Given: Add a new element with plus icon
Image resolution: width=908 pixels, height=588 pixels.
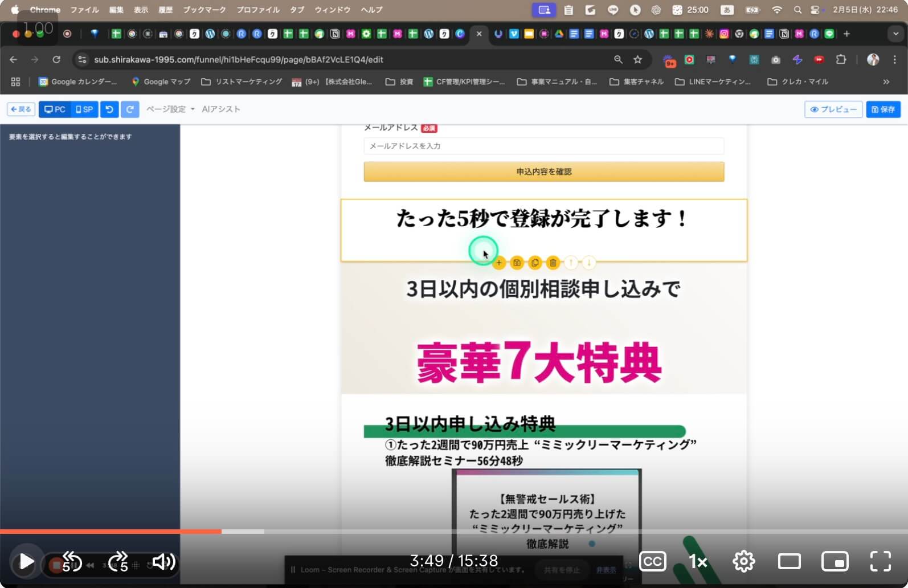Looking at the screenshot, I should click(x=499, y=263).
